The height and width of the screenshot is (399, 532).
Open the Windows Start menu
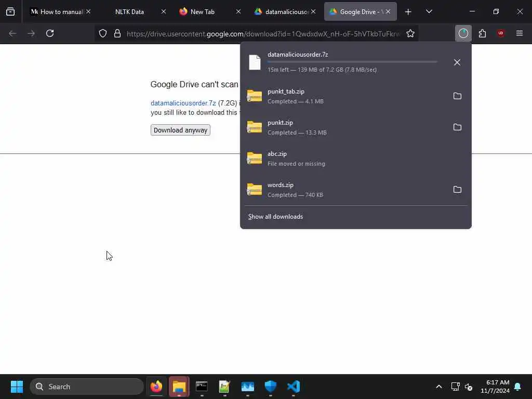(x=17, y=387)
